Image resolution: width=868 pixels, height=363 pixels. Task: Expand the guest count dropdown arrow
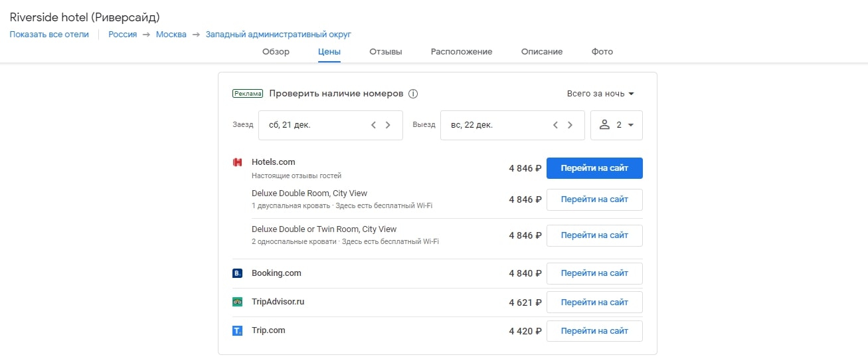(630, 125)
